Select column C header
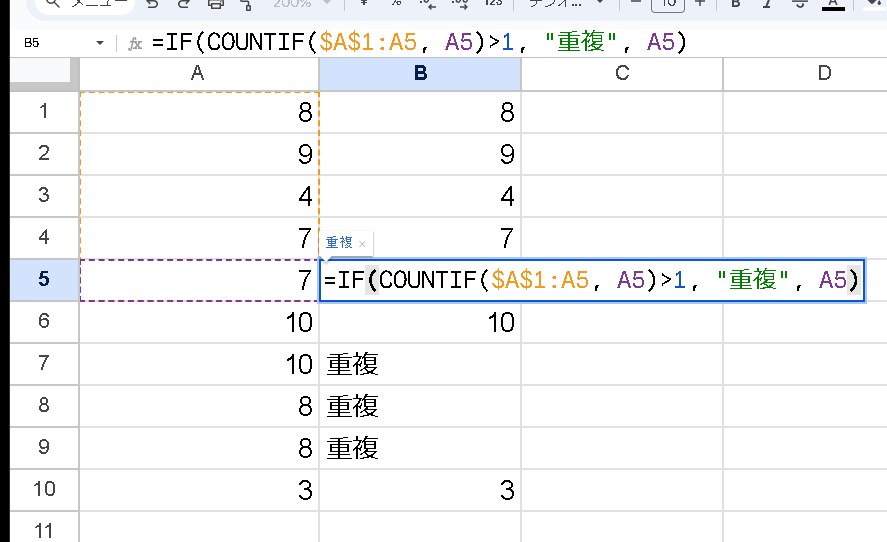The image size is (887, 542). tap(621, 73)
